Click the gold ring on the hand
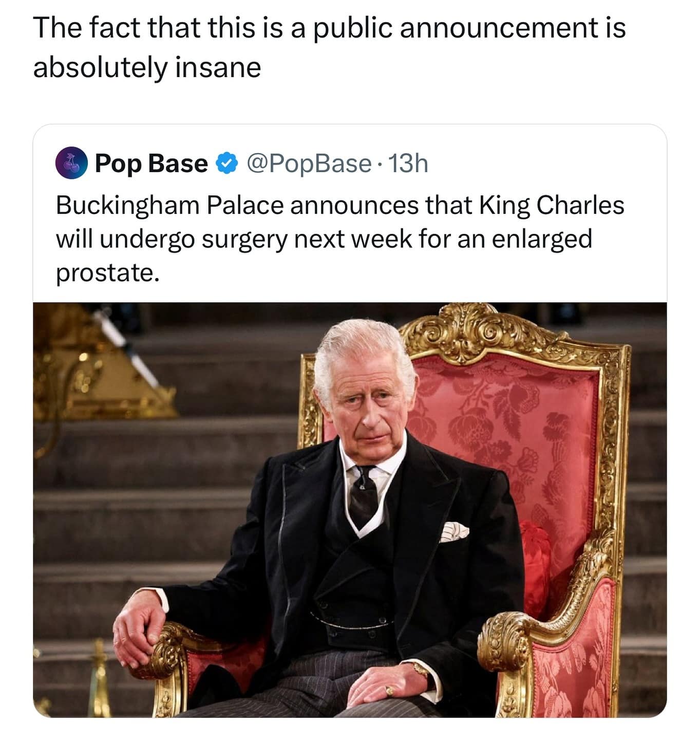700x740 pixels. (389, 690)
